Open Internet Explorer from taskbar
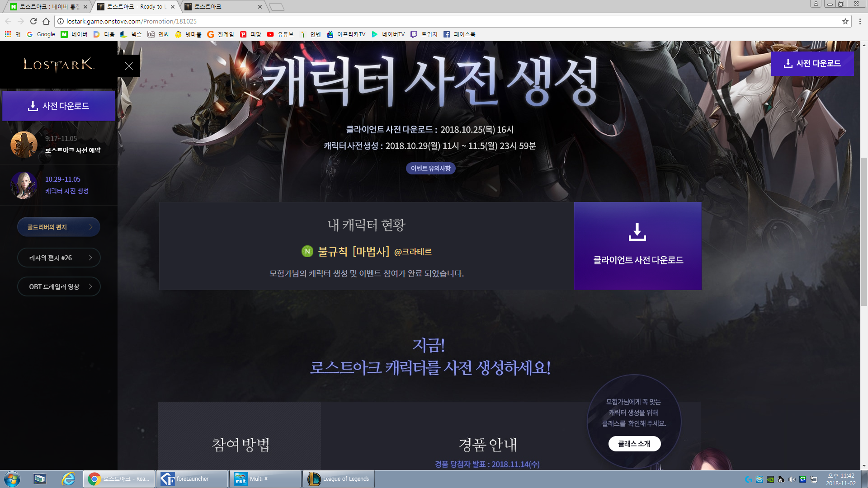 tap(68, 479)
